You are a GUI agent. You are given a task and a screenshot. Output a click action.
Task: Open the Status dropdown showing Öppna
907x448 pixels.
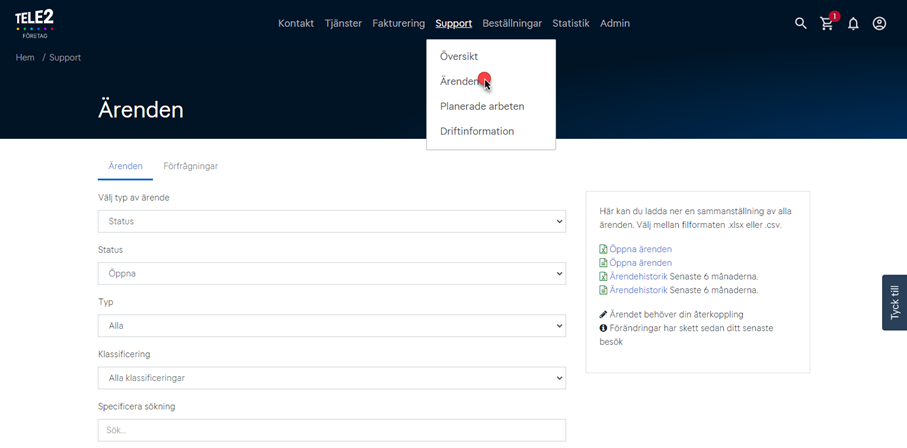[332, 273]
